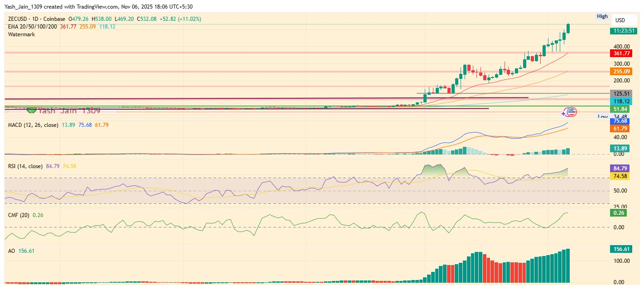This screenshot has width=644, height=285.
Task: Select the AO indicator legend title
Action: point(12,251)
